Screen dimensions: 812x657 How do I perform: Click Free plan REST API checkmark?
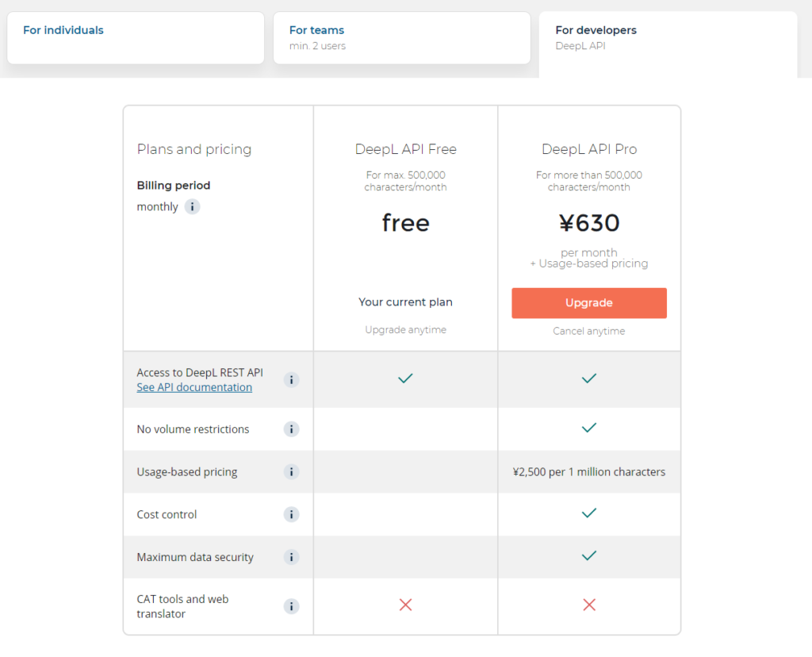[x=405, y=378]
